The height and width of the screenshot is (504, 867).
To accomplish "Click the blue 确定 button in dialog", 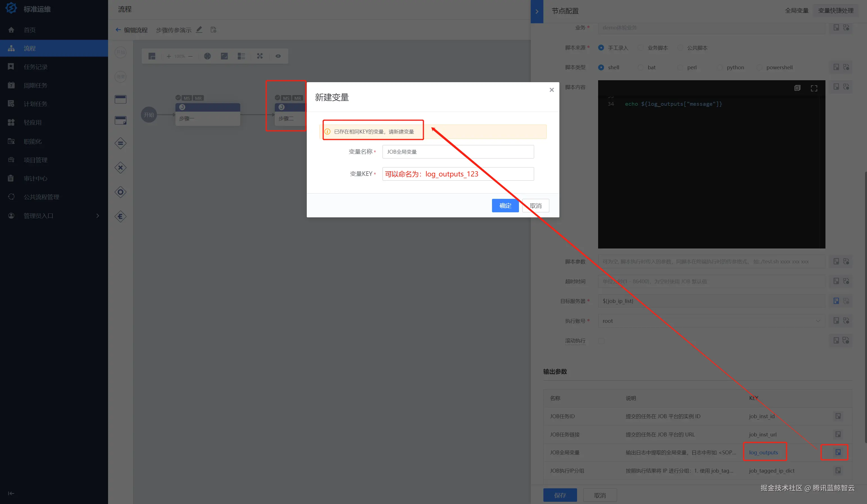I will 505,206.
